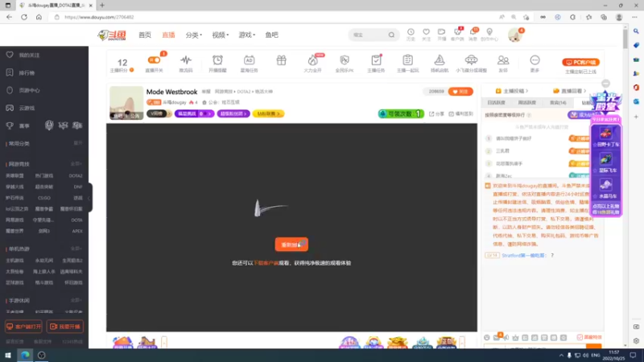Screen dimensions: 644x362
Task: Select the 直播 nav item
Action: pyautogui.click(x=168, y=35)
